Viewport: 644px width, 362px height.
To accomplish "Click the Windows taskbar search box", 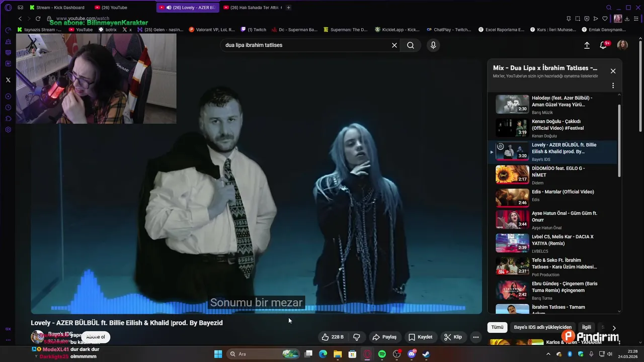I will coord(263,354).
